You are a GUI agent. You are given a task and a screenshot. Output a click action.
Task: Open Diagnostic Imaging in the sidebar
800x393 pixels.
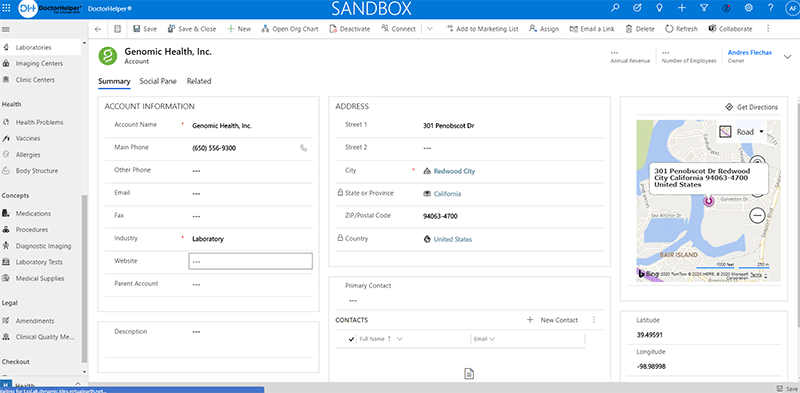pyautogui.click(x=40, y=246)
